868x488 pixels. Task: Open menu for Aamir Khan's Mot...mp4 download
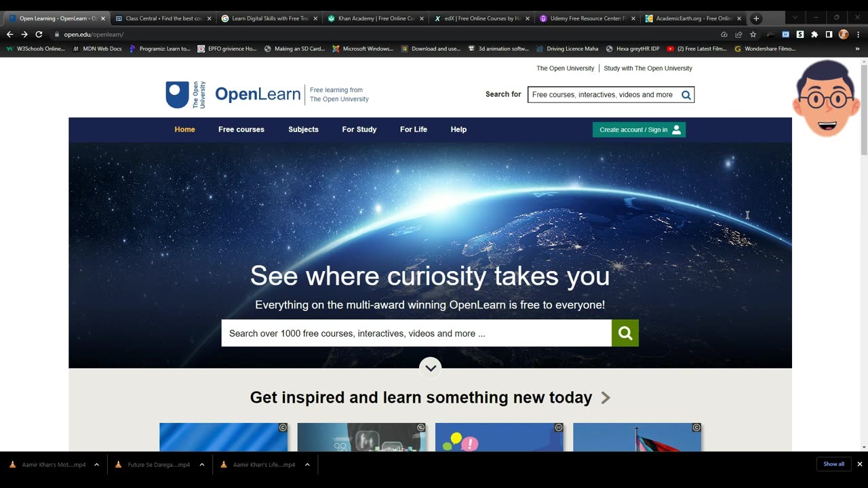point(96,464)
